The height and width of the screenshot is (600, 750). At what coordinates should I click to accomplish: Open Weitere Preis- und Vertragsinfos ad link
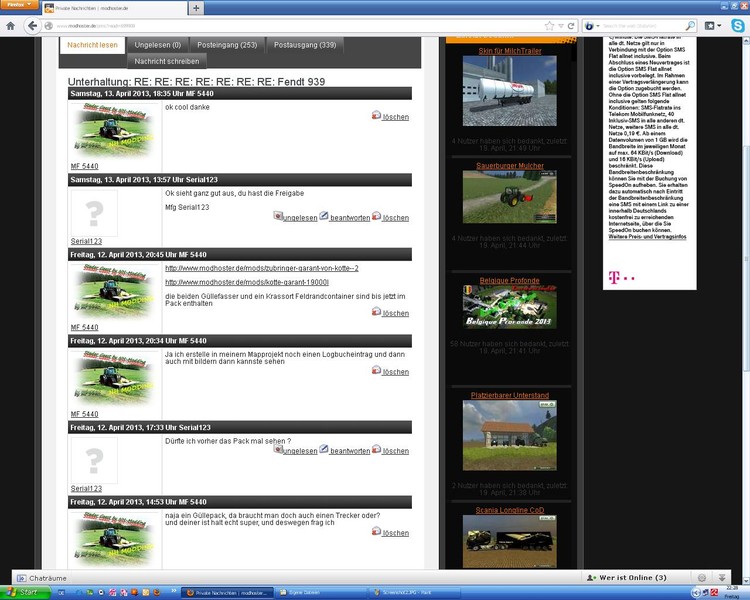(647, 237)
